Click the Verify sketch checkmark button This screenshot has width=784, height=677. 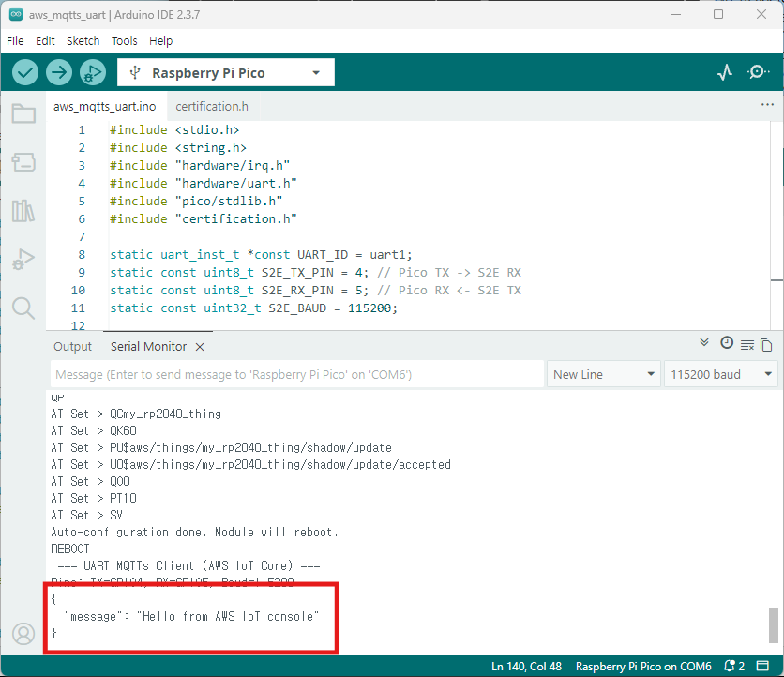(x=25, y=72)
